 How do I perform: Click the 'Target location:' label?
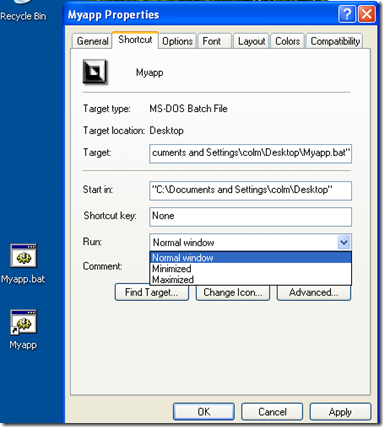[114, 131]
